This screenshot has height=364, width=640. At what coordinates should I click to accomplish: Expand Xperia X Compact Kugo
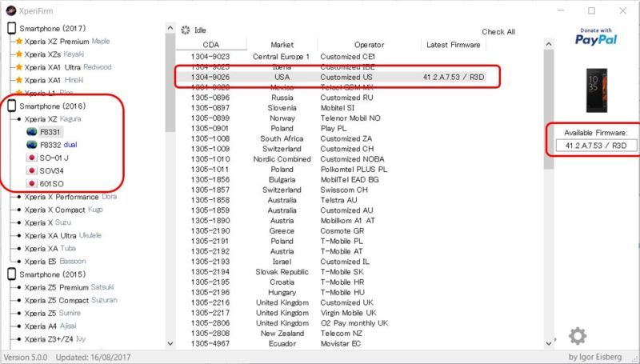(18, 210)
